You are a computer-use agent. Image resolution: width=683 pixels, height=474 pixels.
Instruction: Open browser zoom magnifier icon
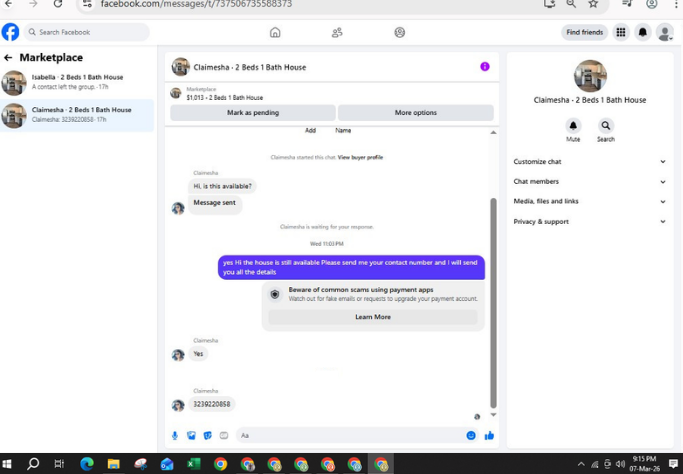point(571,4)
